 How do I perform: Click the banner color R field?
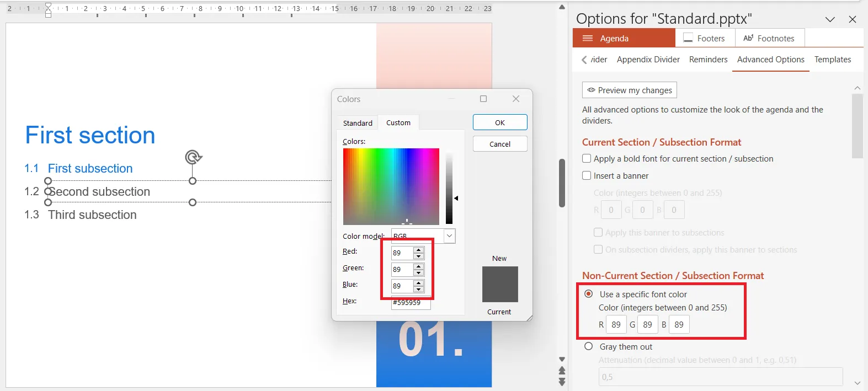pos(611,210)
